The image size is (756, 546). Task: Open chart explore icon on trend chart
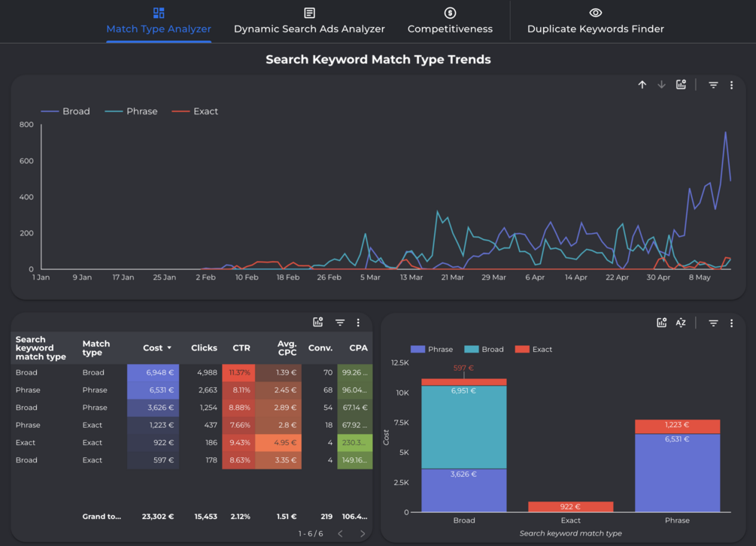[681, 85]
